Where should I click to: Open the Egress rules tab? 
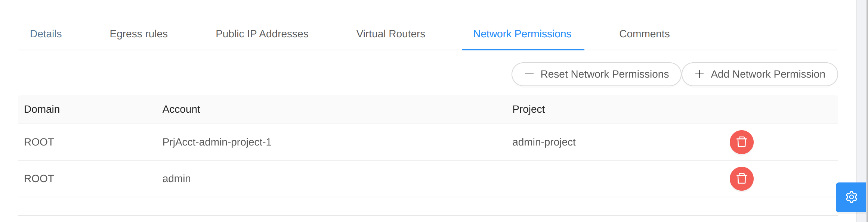pyautogui.click(x=139, y=34)
